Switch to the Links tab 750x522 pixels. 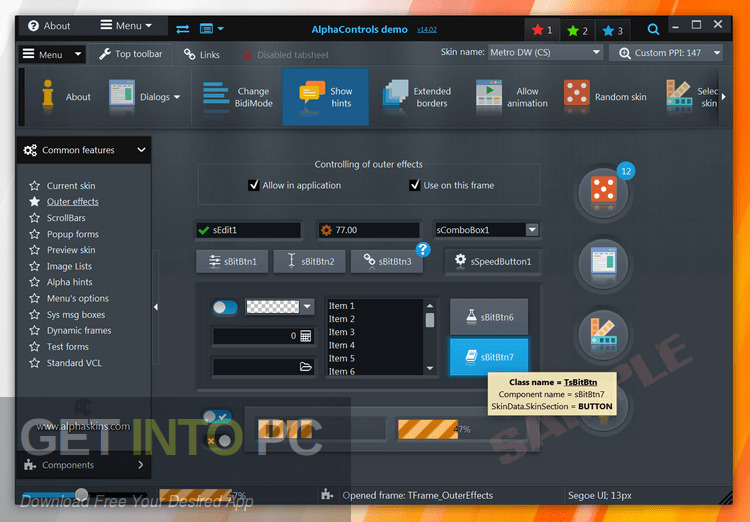pyautogui.click(x=202, y=55)
